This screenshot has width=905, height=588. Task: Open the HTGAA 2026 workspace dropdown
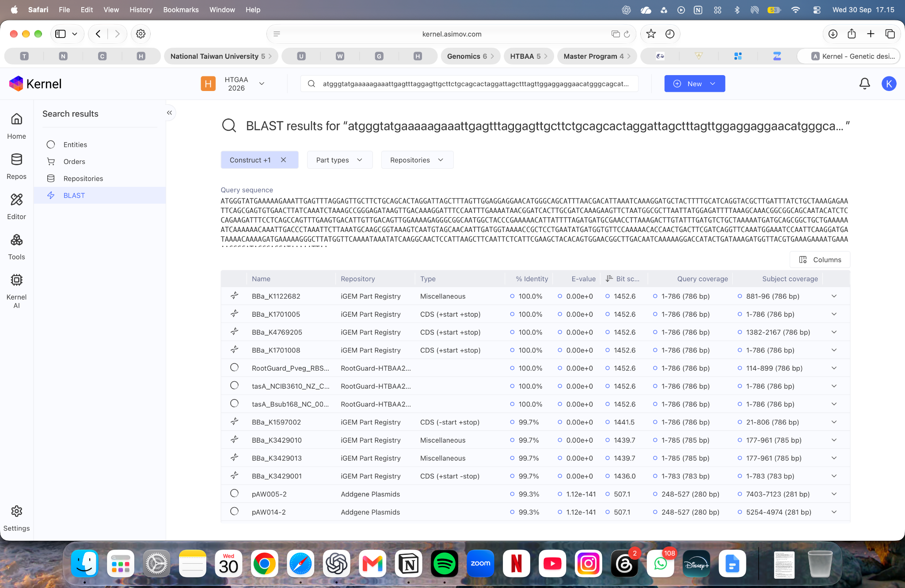coord(233,83)
